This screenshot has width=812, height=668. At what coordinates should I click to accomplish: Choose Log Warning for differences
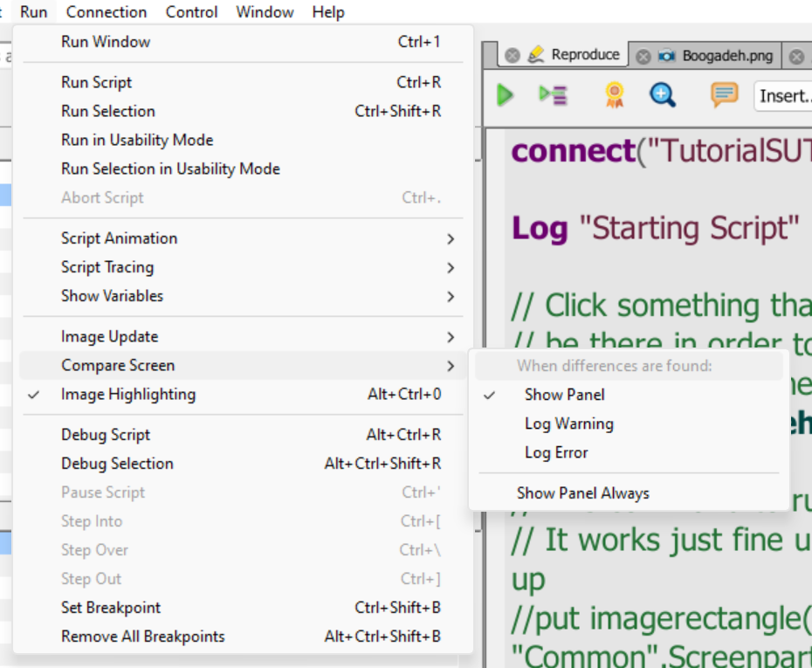[x=568, y=424]
